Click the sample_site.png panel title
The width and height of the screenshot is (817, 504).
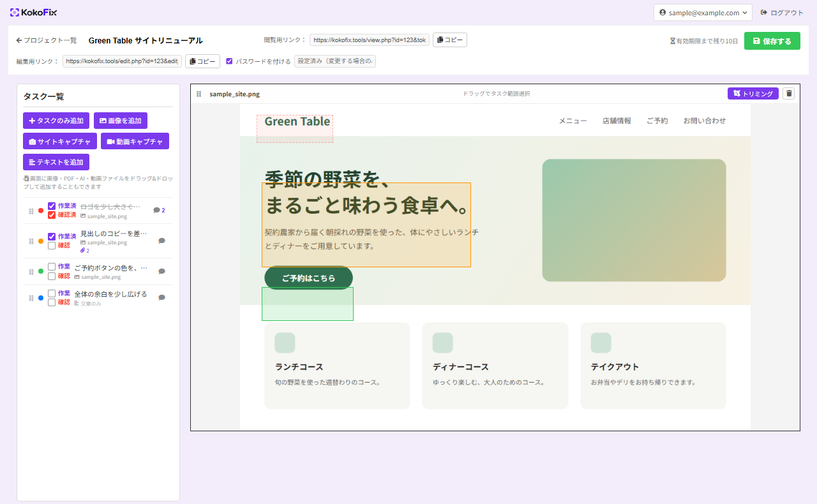click(x=234, y=94)
